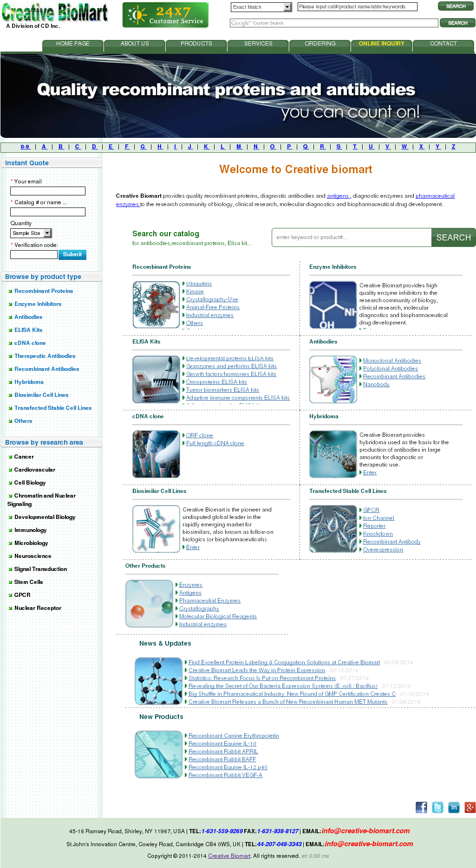Open the HOME PAGE tab
This screenshot has width=476, height=868.
point(73,45)
